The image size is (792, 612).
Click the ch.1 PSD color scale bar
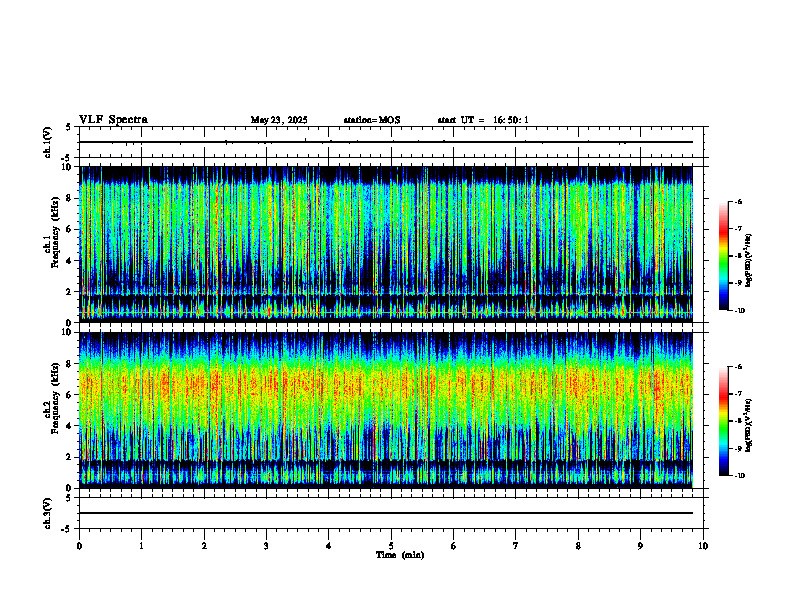(x=723, y=256)
